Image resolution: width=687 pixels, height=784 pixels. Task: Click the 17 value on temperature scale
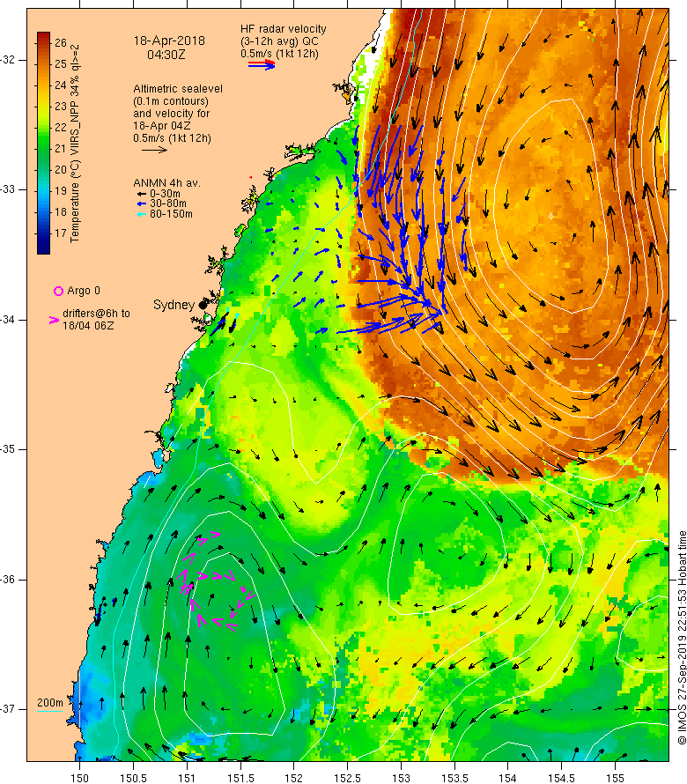coord(61,233)
